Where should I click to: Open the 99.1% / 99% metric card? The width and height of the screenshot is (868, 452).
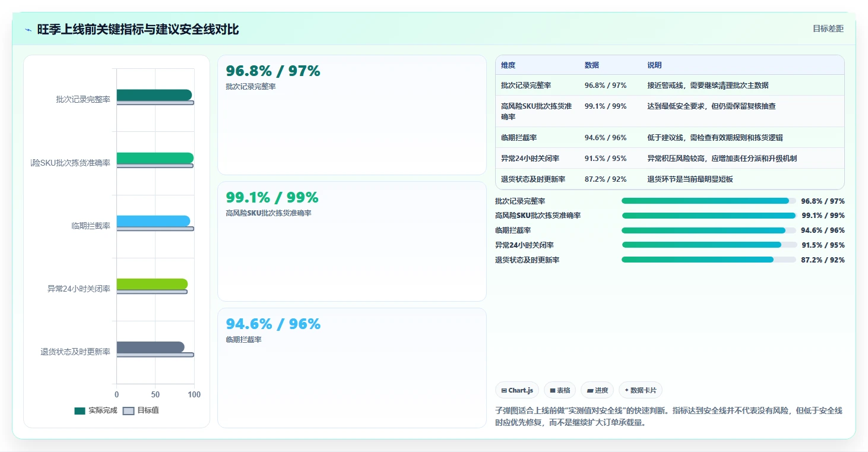tap(352, 242)
